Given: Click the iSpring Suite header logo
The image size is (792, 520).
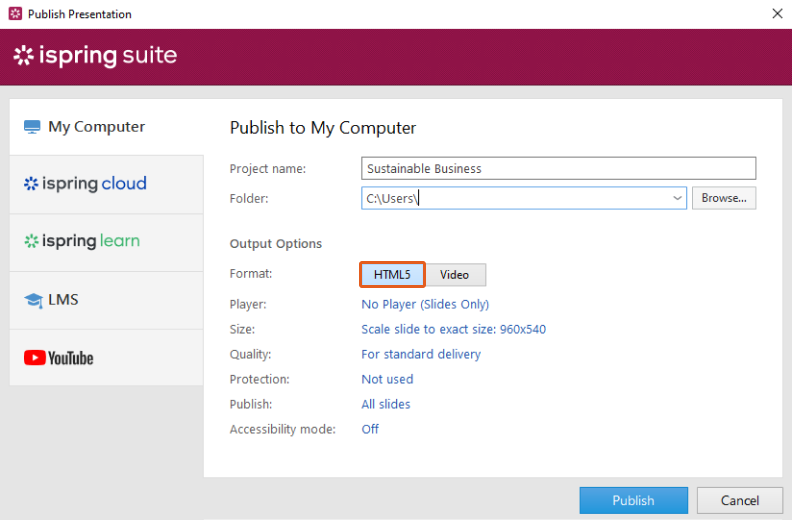Looking at the screenshot, I should point(95,56).
